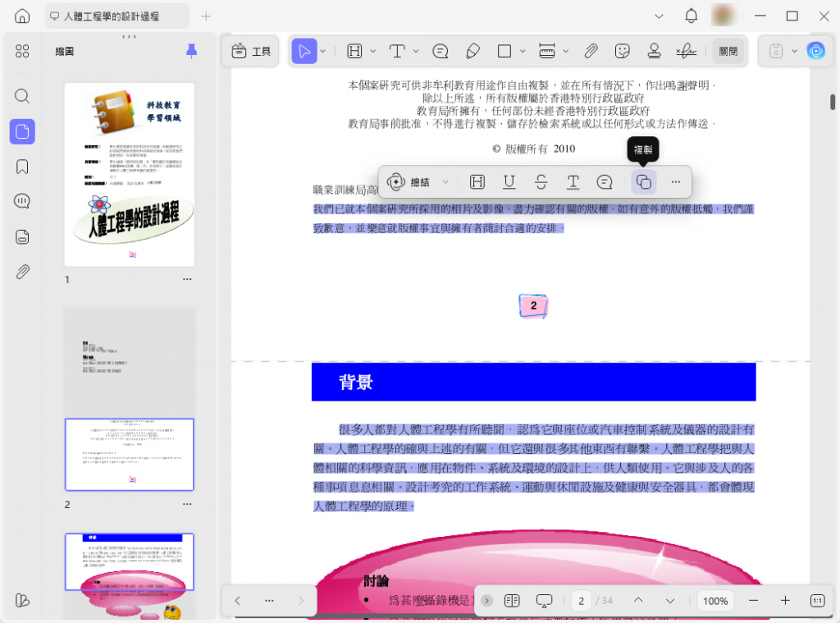Select the freehand pen drawing tool
This screenshot has height=623, width=840.
472,50
